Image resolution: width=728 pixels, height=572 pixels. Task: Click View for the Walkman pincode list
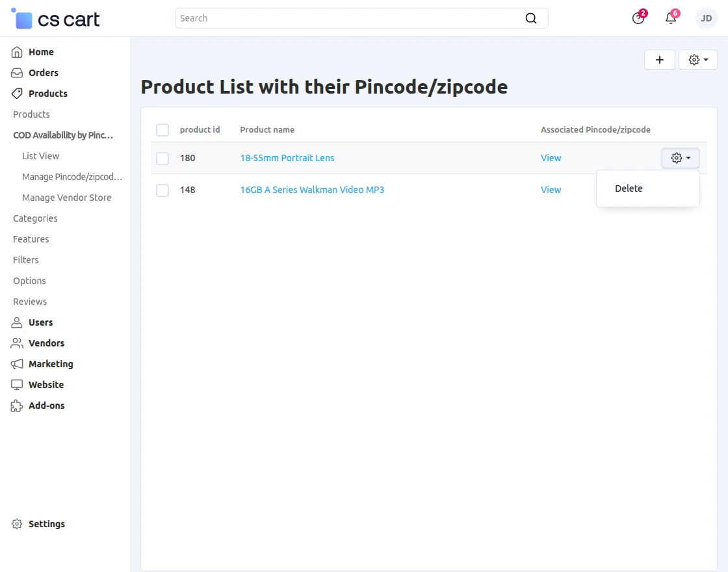(551, 189)
